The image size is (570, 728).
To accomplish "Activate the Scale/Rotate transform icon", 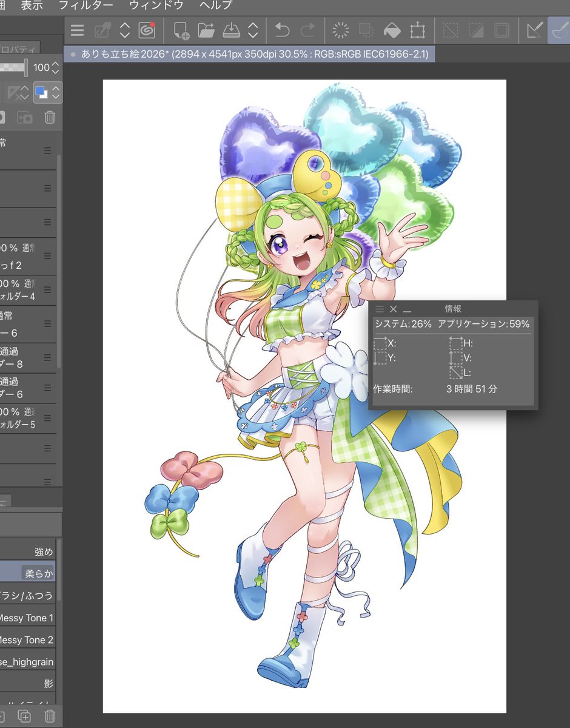I will click(x=417, y=30).
